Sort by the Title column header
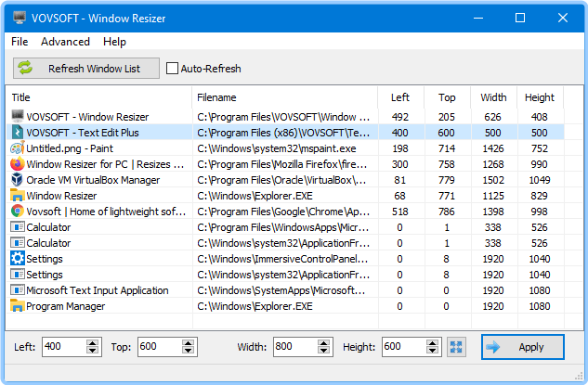Viewport: 588px width, 385px height. coord(98,97)
